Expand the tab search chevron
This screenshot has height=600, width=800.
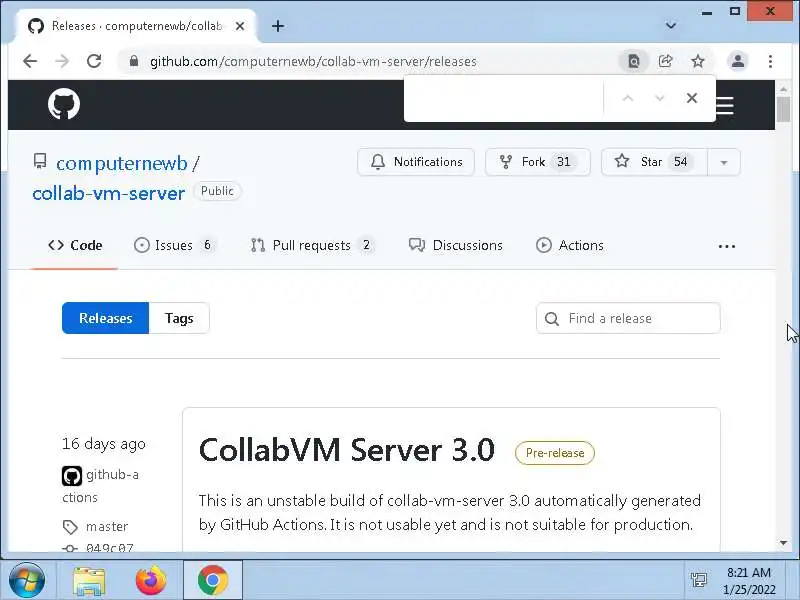tap(671, 26)
